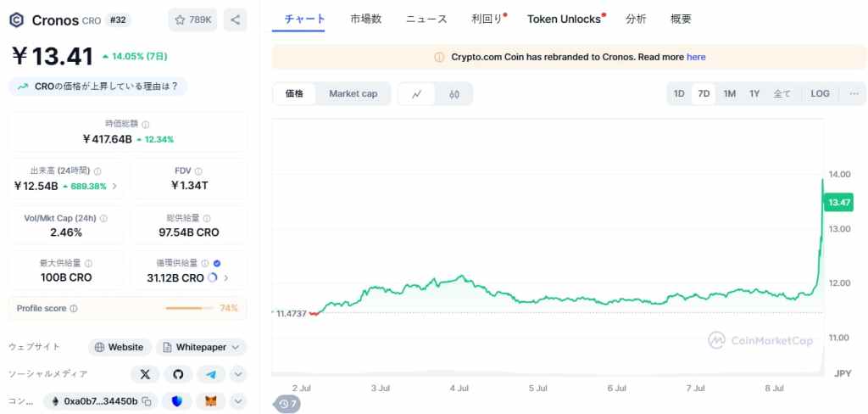868x414 pixels.
Task: Click info icon beside 出来高 (24時間)
Action: coord(97,171)
